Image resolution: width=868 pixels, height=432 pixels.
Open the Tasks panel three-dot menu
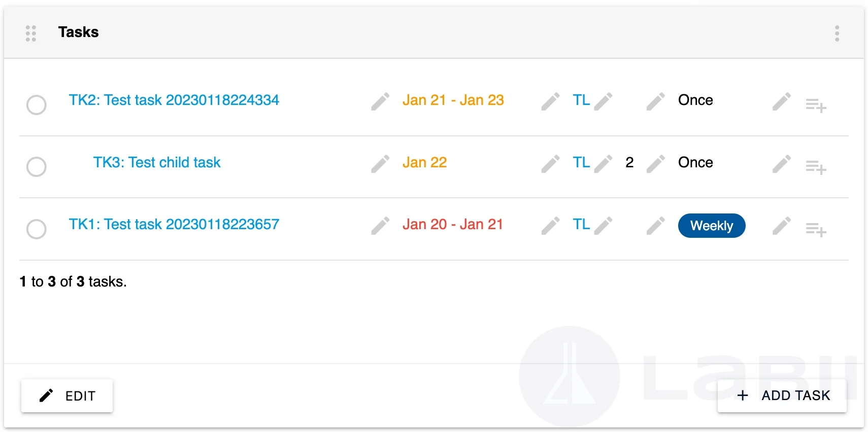click(x=837, y=33)
